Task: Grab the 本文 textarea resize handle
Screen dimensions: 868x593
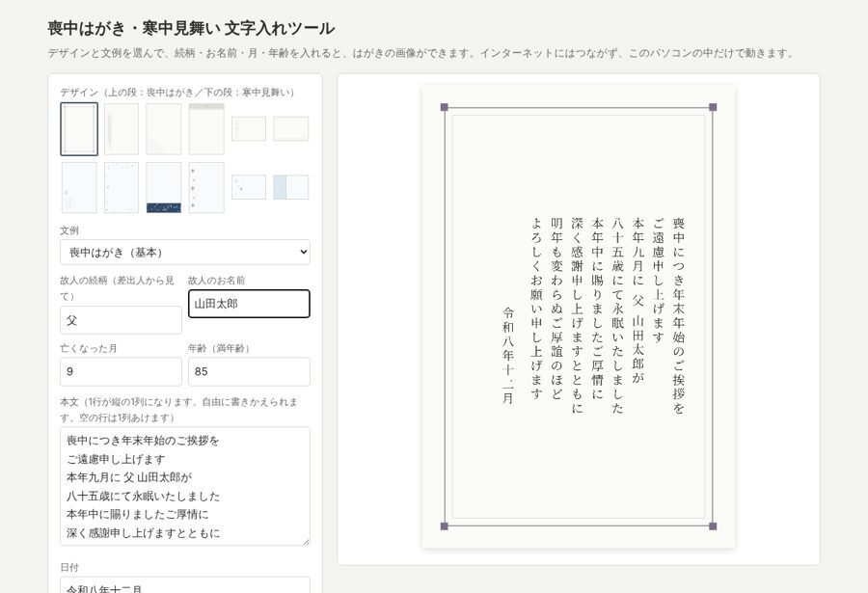Action: tap(306, 542)
